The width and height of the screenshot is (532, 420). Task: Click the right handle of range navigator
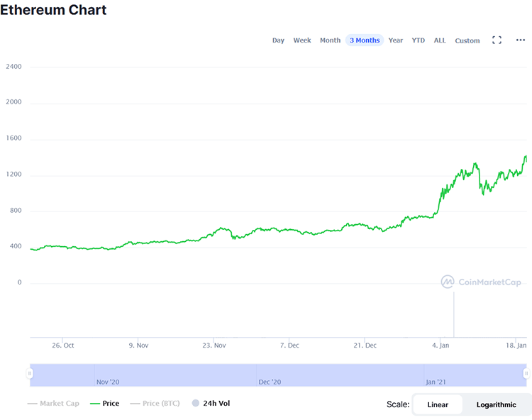click(526, 373)
